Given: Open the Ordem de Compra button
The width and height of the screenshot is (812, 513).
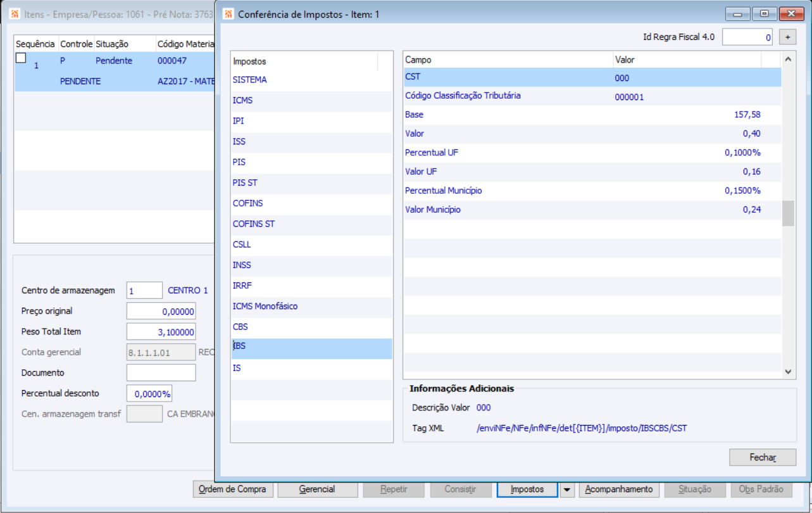Looking at the screenshot, I should pyautogui.click(x=233, y=490).
